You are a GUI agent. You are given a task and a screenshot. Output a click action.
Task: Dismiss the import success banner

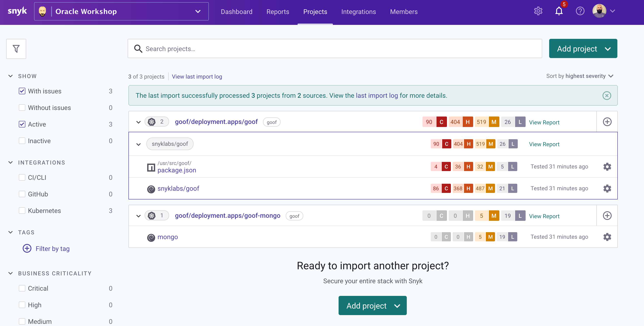click(606, 95)
